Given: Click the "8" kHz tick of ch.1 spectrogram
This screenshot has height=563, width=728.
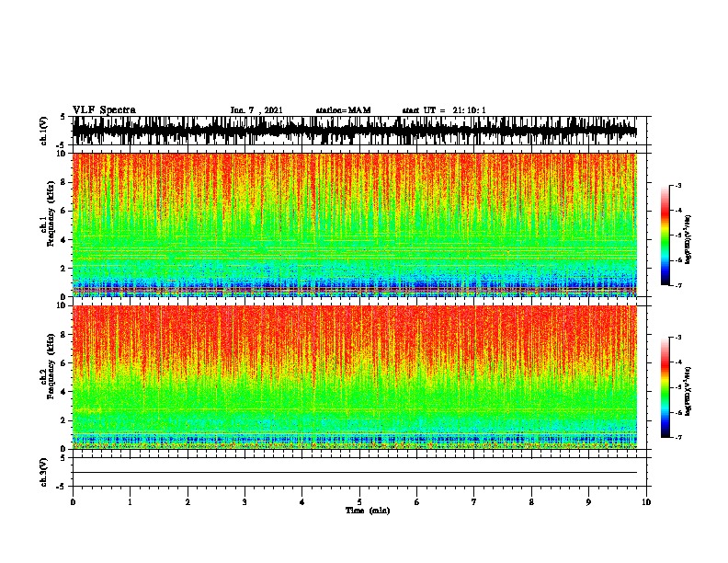Looking at the screenshot, I should 63,182.
